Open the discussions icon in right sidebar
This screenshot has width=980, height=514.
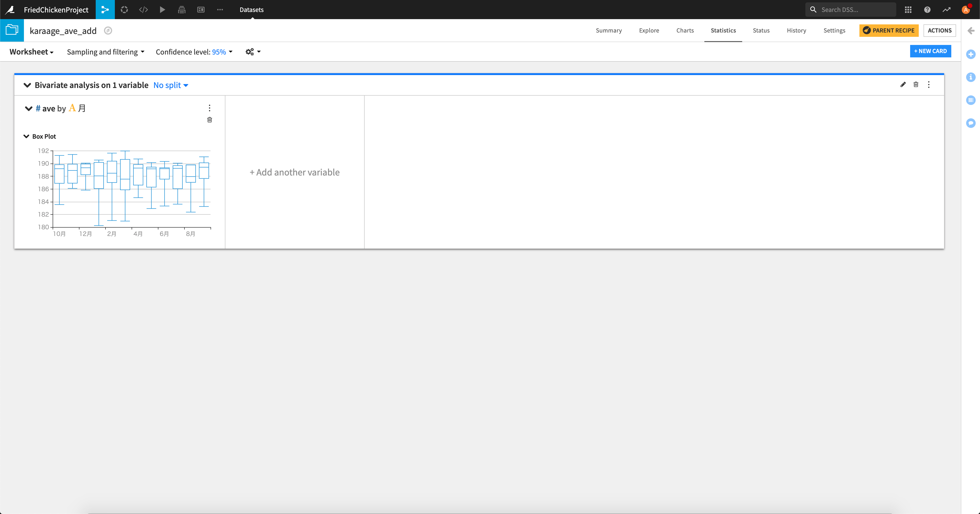971,123
